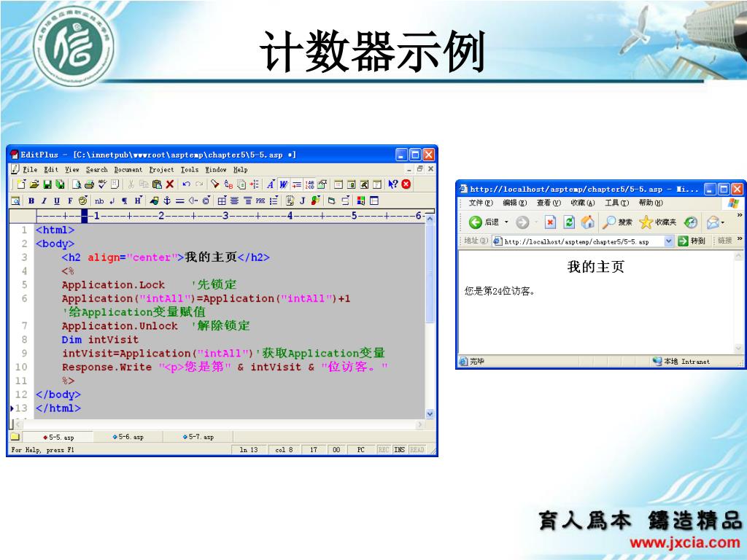Stop loading page in Internet Explorer
The height and width of the screenshot is (560, 747).
click(550, 222)
